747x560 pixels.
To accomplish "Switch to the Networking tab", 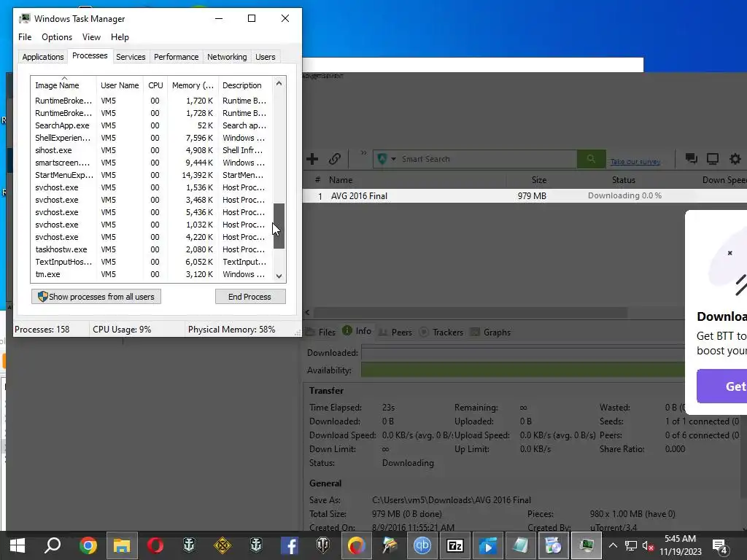I will [227, 57].
